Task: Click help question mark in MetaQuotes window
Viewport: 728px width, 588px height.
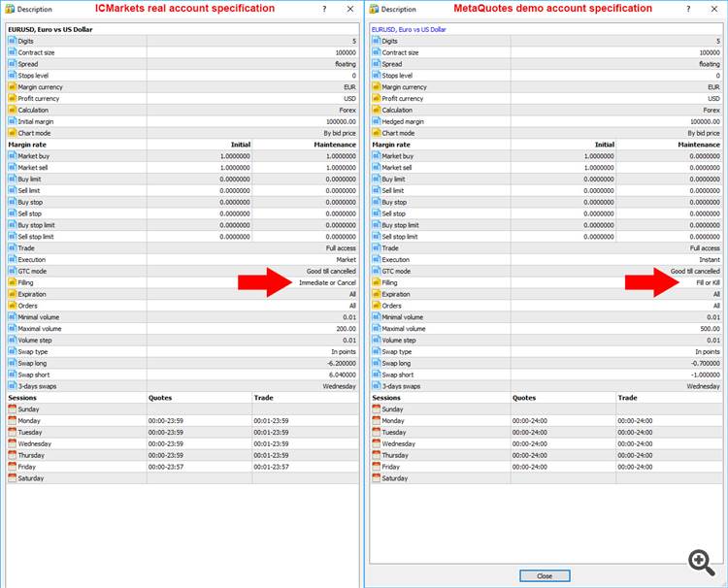Action: click(688, 9)
